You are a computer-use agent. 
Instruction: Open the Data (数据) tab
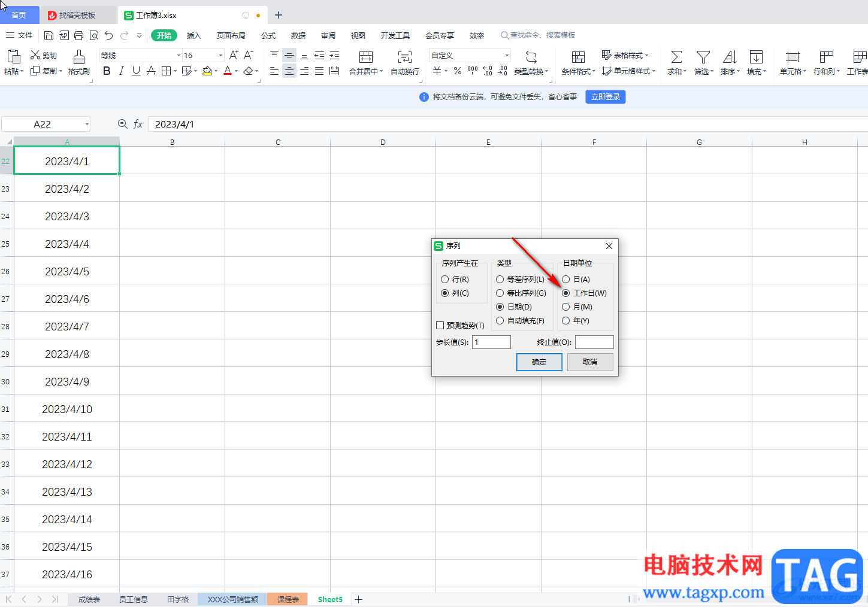(x=298, y=35)
